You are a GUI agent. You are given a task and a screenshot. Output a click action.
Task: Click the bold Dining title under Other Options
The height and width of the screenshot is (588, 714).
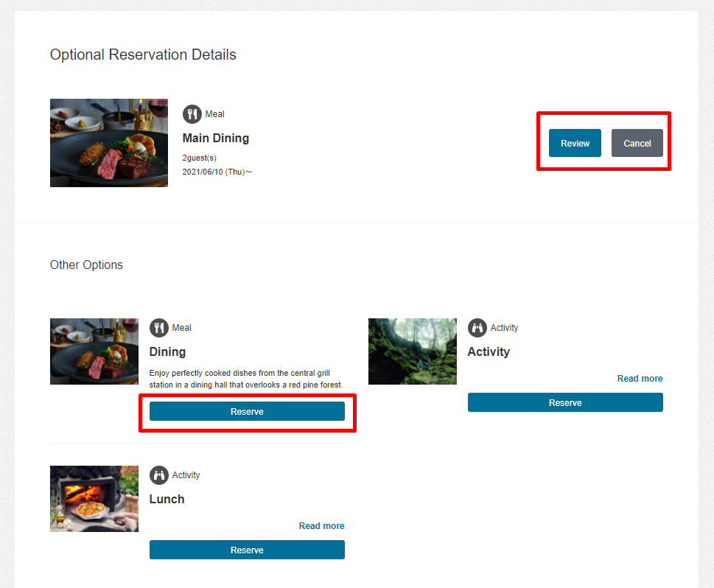pyautogui.click(x=167, y=352)
